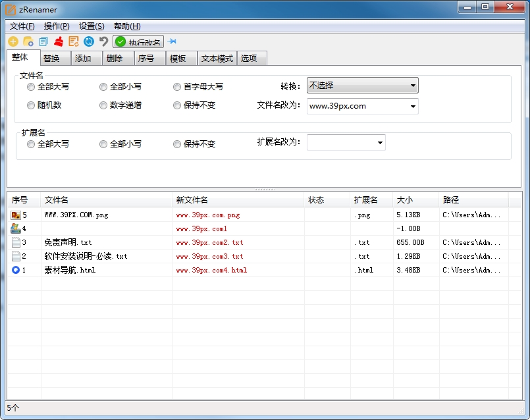Switch to the 文本模式 tab
This screenshot has height=420, width=530.
217,59
